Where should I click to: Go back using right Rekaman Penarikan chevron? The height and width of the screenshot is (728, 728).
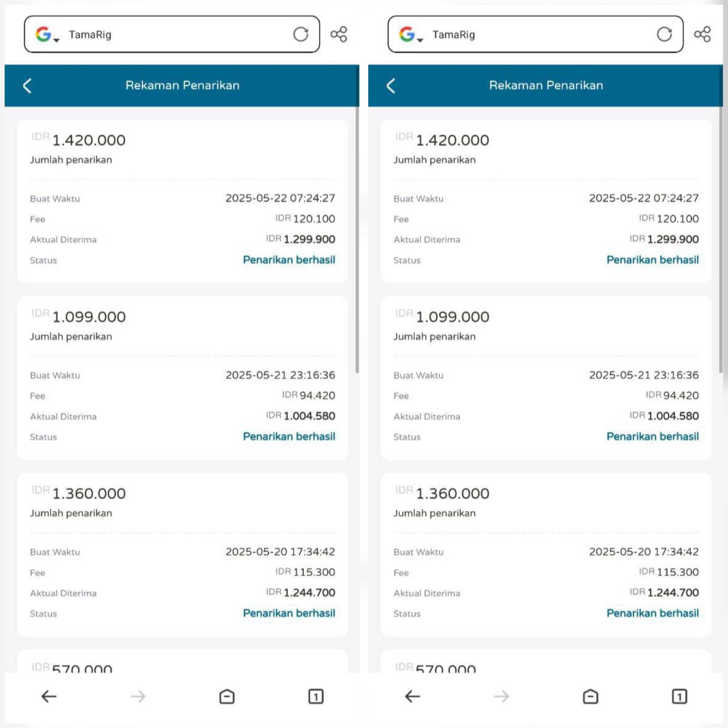[x=391, y=86]
